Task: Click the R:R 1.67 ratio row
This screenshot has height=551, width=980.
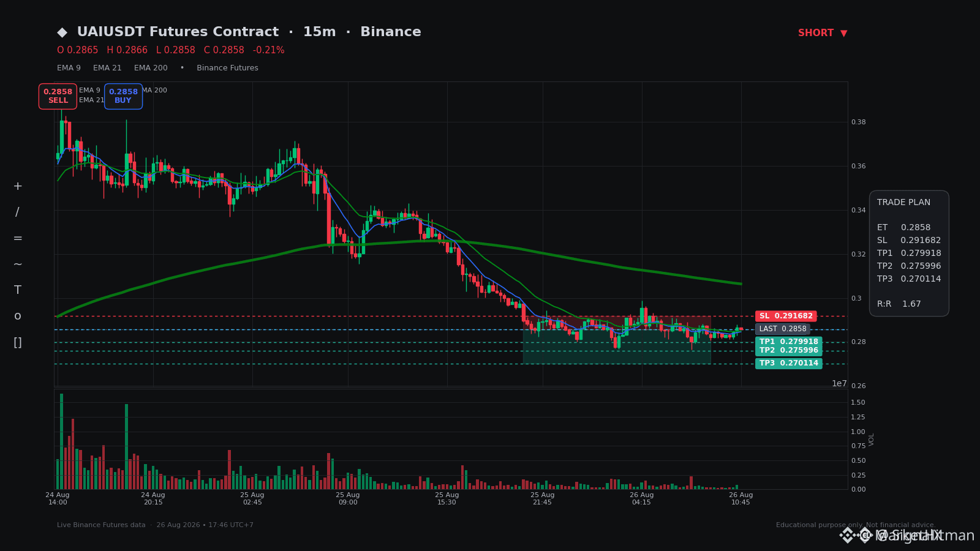Action: 899,304
